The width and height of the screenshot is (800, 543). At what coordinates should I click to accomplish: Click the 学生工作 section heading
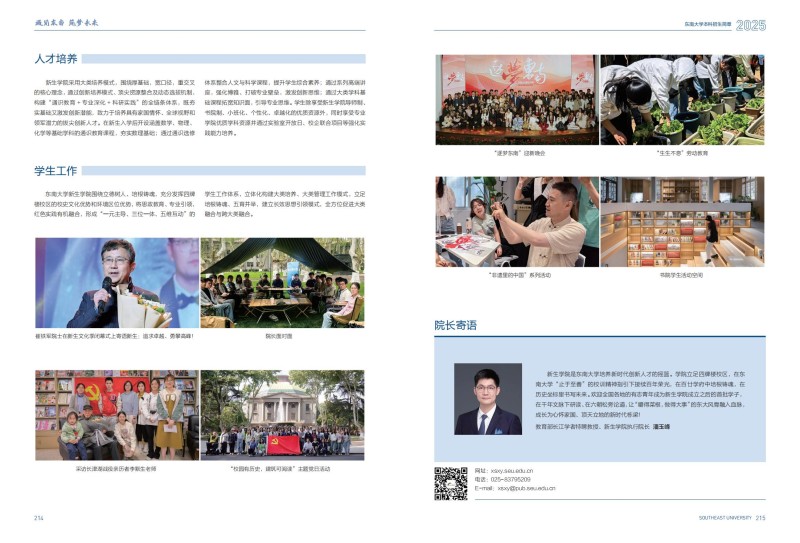click(58, 171)
